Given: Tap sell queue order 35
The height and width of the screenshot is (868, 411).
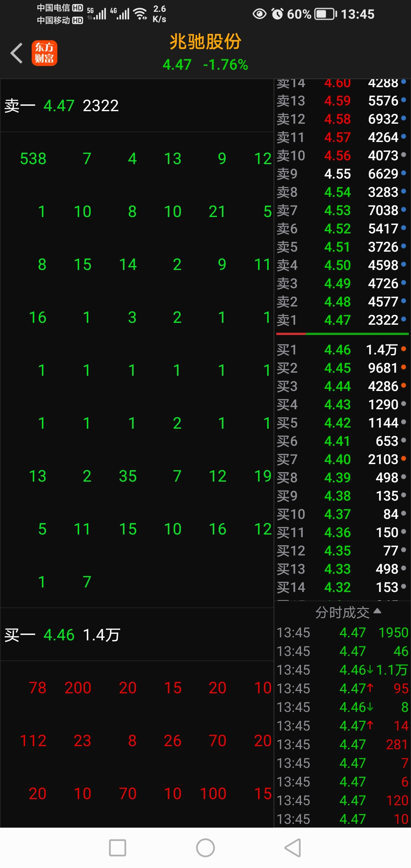Looking at the screenshot, I should tap(128, 476).
